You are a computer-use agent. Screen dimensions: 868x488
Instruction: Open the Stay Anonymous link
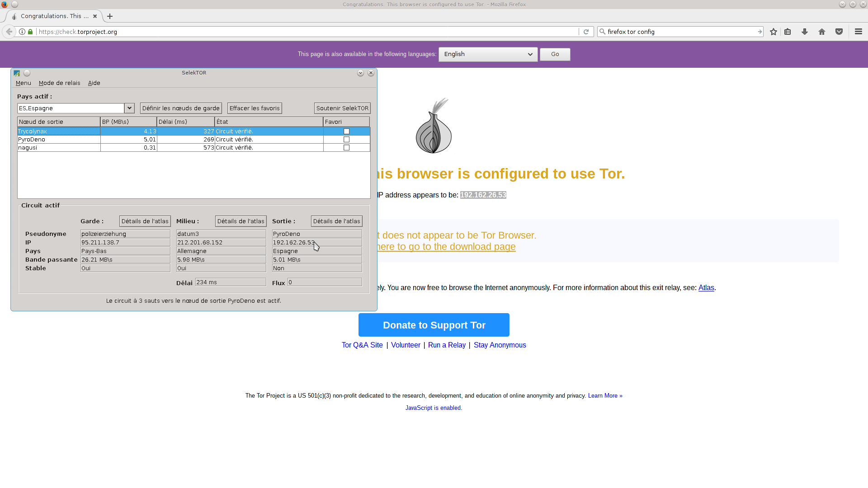pyautogui.click(x=500, y=345)
